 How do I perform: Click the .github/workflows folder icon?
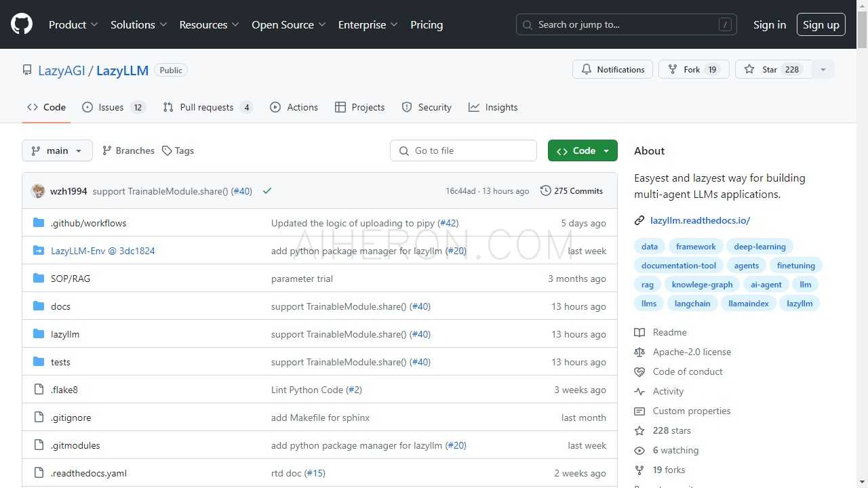(39, 223)
